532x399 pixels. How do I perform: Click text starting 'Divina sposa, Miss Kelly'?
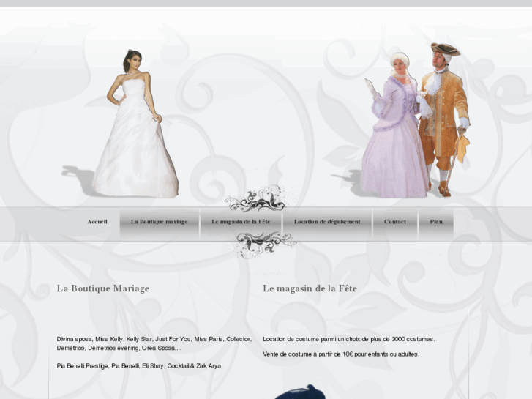pyautogui.click(x=154, y=343)
